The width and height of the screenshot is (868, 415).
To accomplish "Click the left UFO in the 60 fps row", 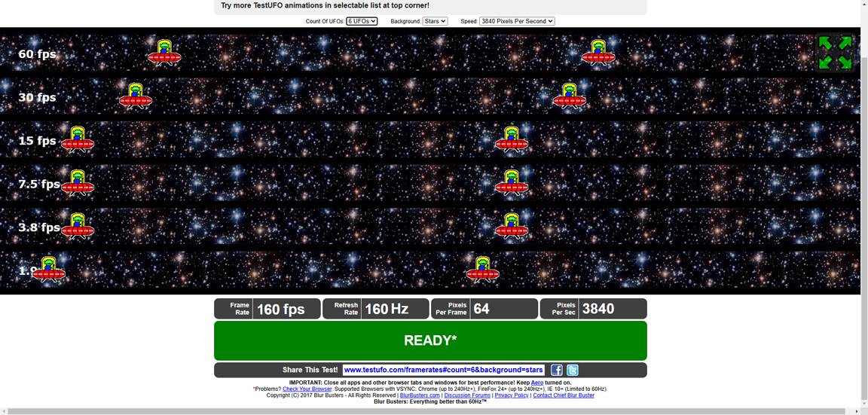I will click(164, 53).
